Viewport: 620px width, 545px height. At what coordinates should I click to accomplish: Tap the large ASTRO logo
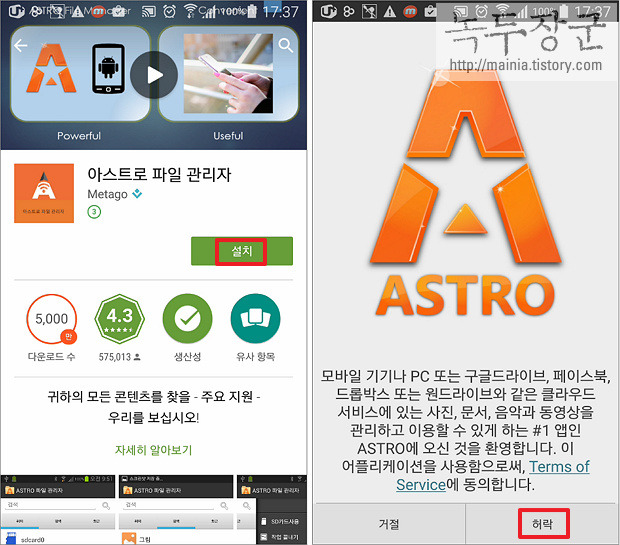coord(466,194)
